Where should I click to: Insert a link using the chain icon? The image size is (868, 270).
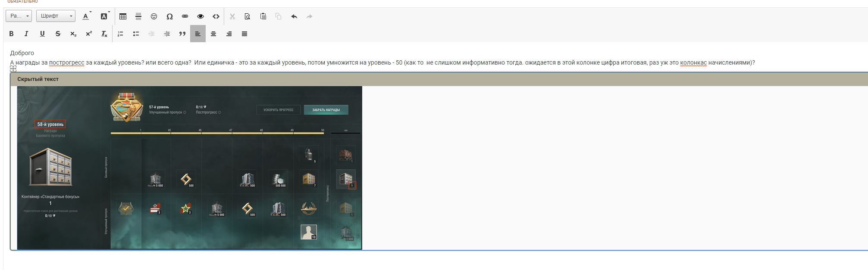(x=185, y=16)
